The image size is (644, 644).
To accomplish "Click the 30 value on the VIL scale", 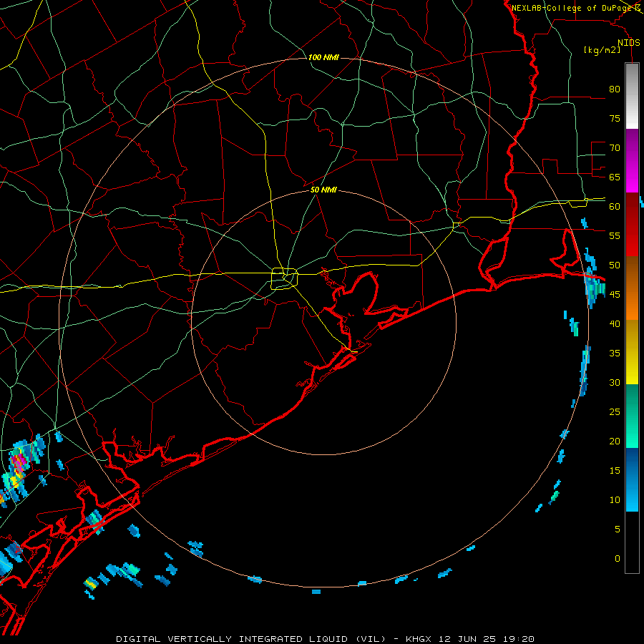I will click(x=615, y=382).
